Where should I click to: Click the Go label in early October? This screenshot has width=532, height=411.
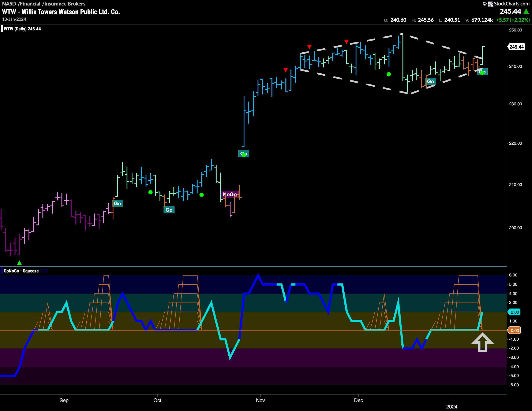(169, 210)
